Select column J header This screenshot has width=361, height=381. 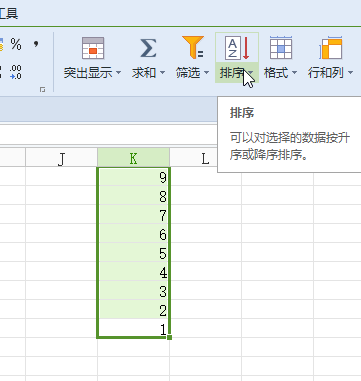pos(61,157)
